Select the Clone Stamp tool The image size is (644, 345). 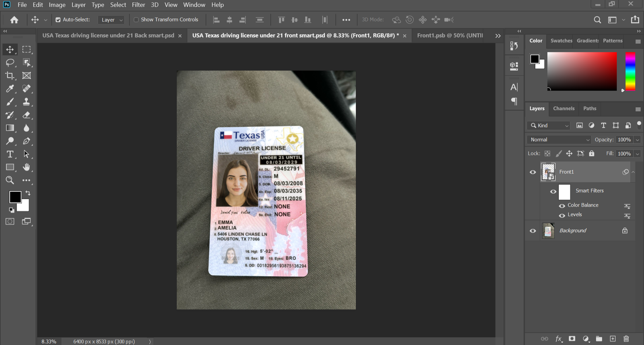27,102
